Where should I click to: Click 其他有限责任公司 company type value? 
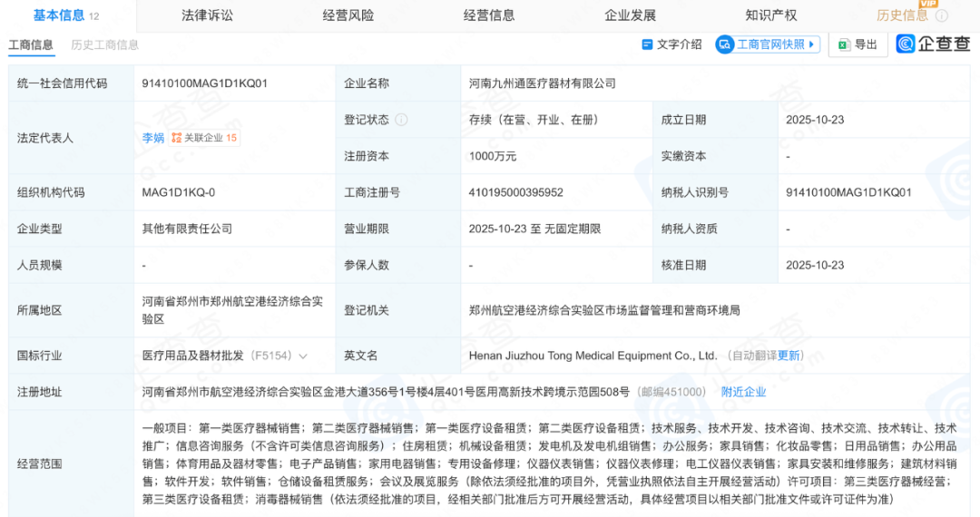[187, 229]
